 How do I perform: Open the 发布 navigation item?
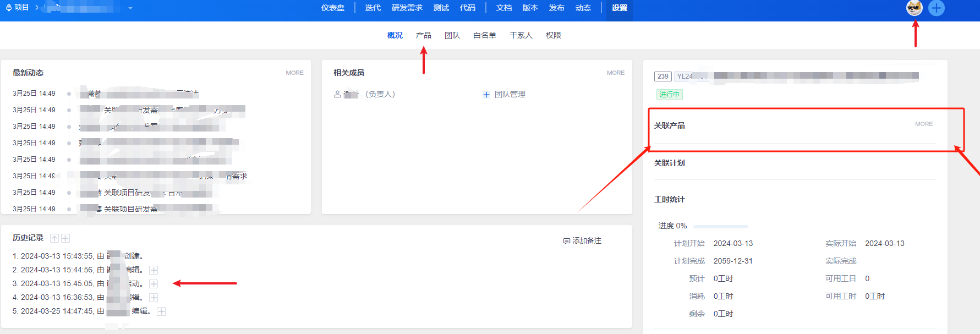pos(557,8)
